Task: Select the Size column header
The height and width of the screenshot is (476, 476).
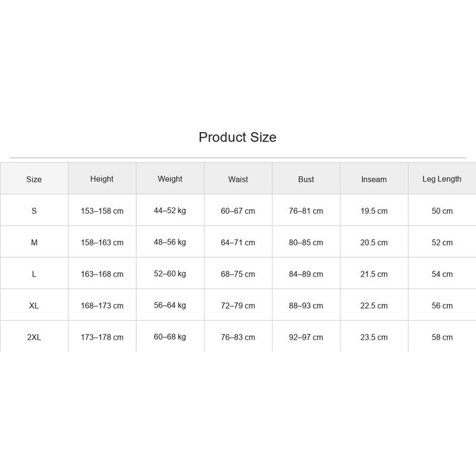Action: (x=34, y=179)
